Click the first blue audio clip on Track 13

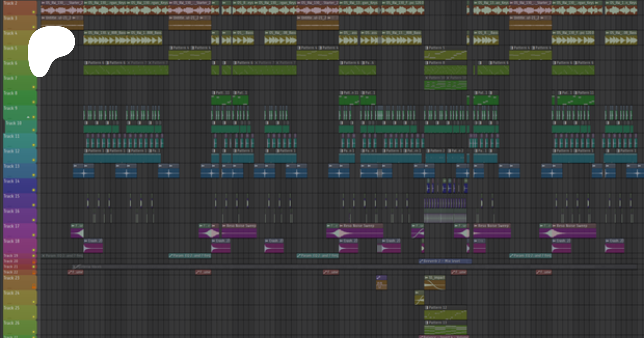coord(83,173)
